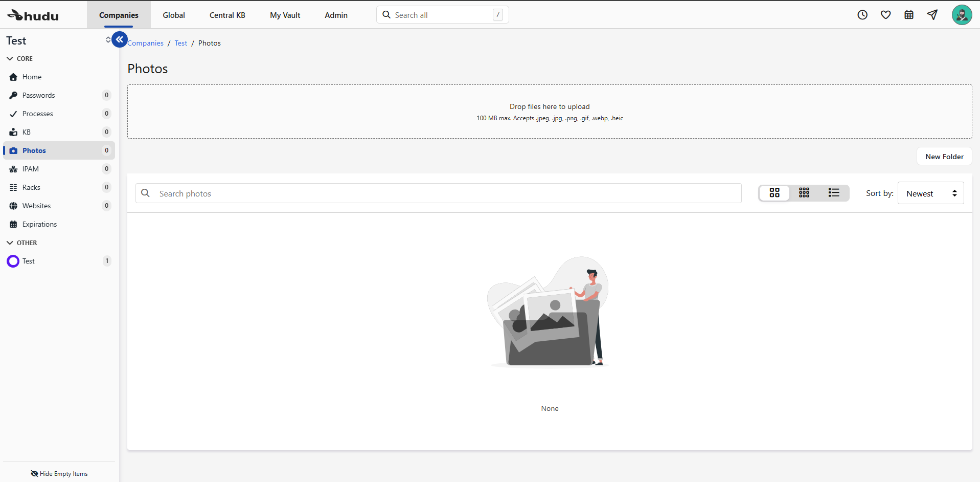Screen dimensions: 980x482
Task: Click the Home house icon
Action: click(x=13, y=77)
